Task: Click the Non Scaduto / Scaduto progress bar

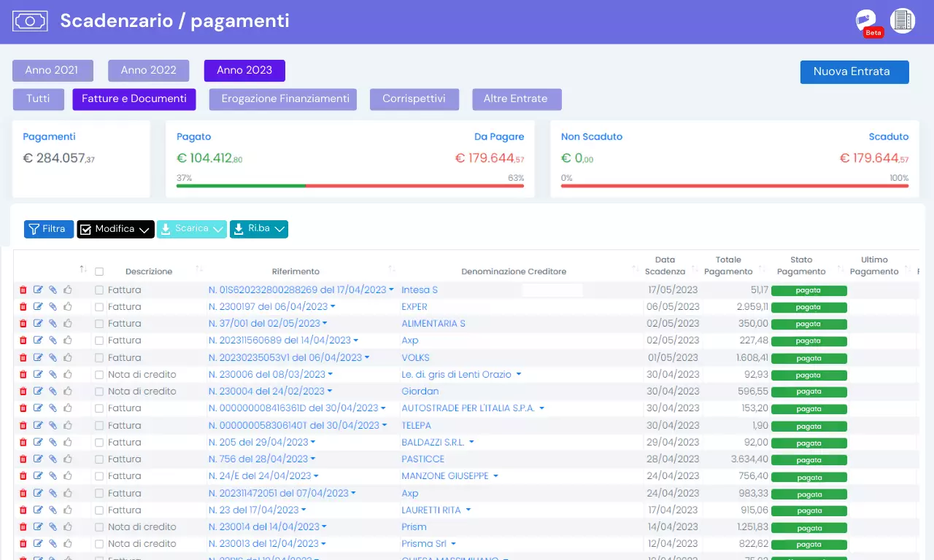Action: tap(735, 186)
